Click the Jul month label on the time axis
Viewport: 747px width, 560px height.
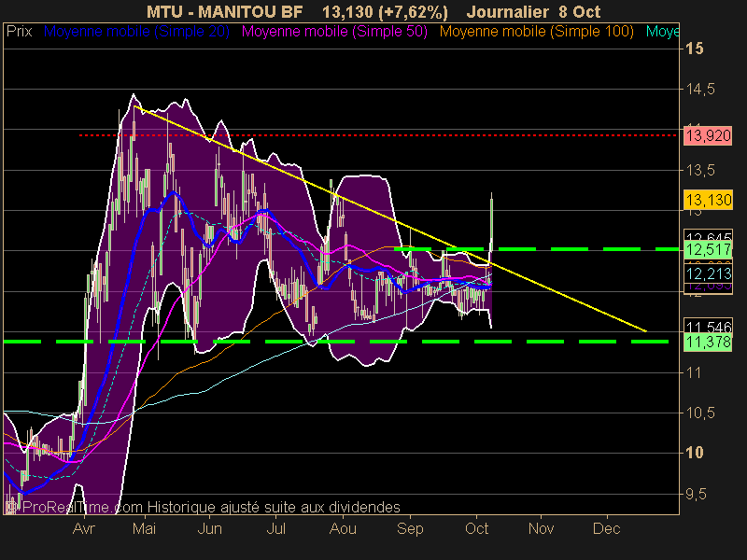[x=275, y=528]
